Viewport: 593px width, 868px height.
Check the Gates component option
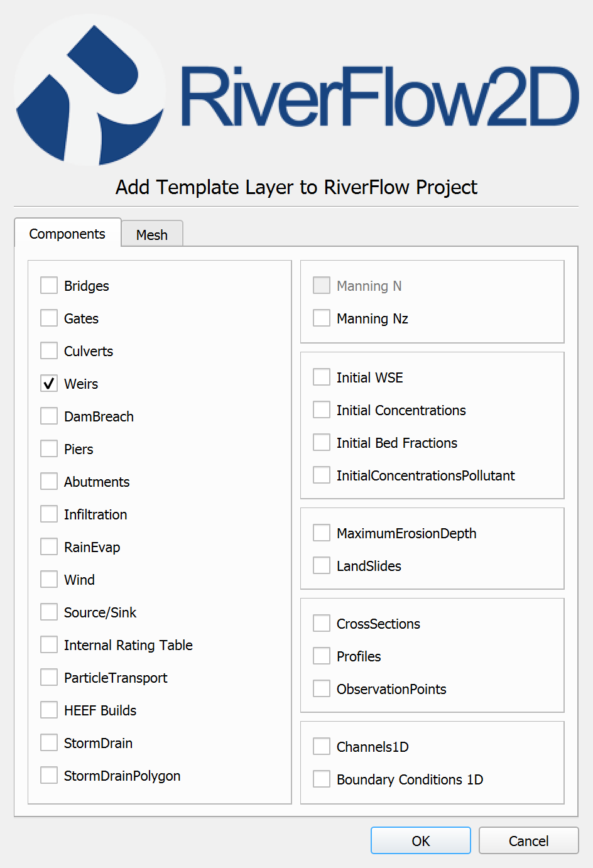(49, 318)
